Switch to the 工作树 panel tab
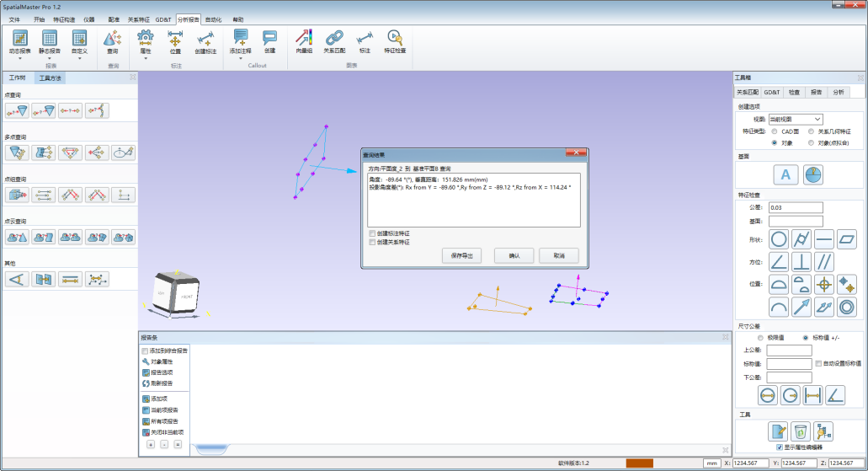The height and width of the screenshot is (471, 868). [18, 78]
